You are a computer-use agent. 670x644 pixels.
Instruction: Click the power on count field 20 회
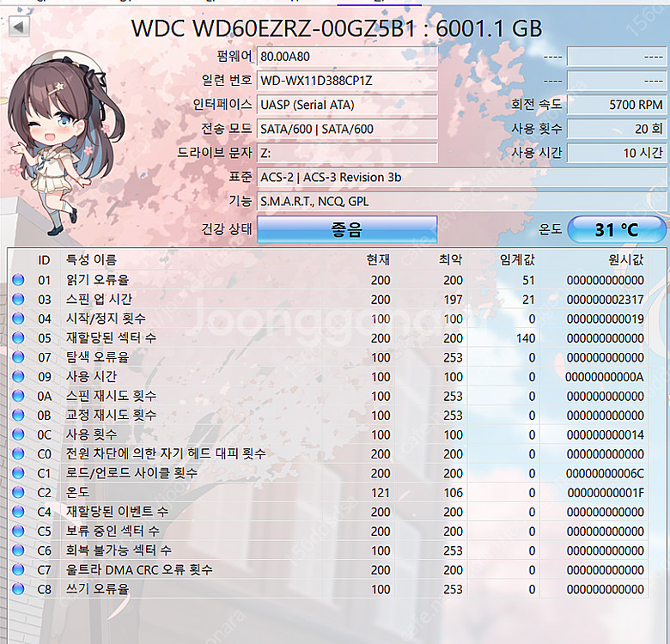[x=617, y=129]
